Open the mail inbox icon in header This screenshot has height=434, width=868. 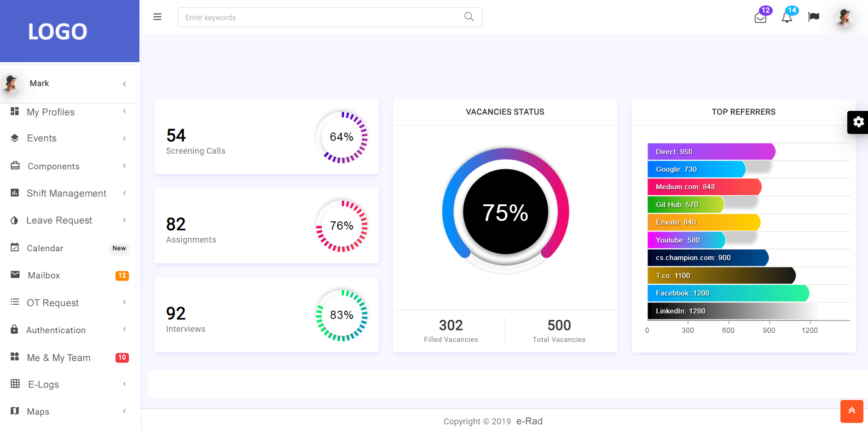click(x=760, y=17)
